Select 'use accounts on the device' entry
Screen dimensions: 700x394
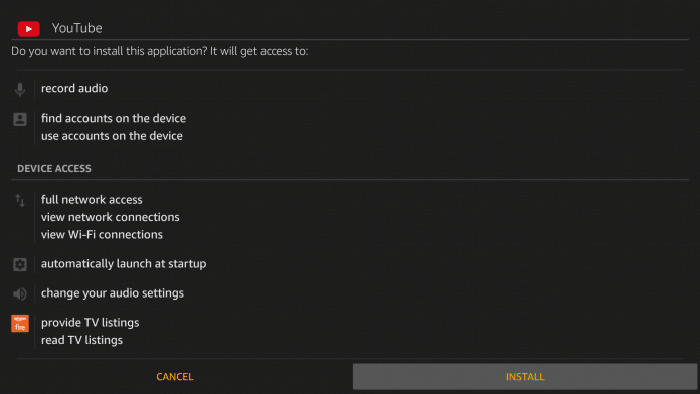[x=112, y=136]
